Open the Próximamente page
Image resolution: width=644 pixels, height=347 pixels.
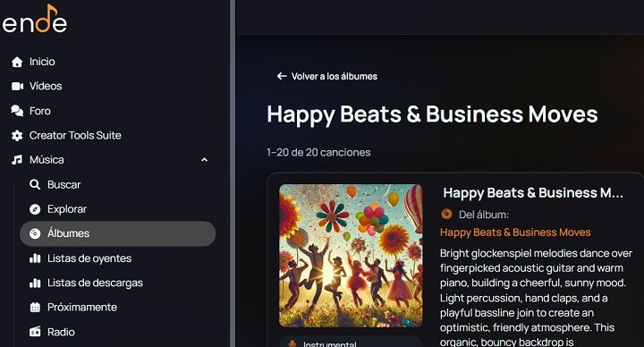(x=82, y=307)
